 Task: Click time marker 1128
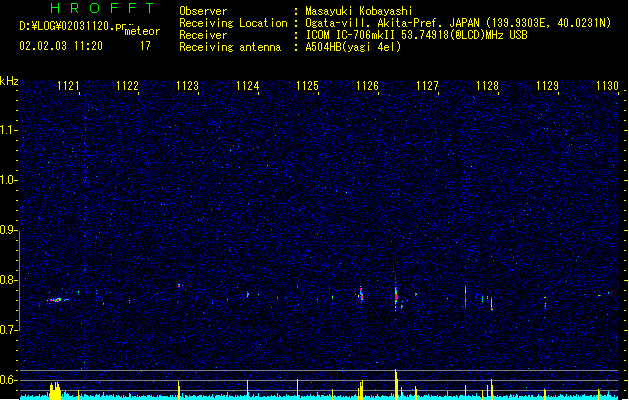(487, 86)
